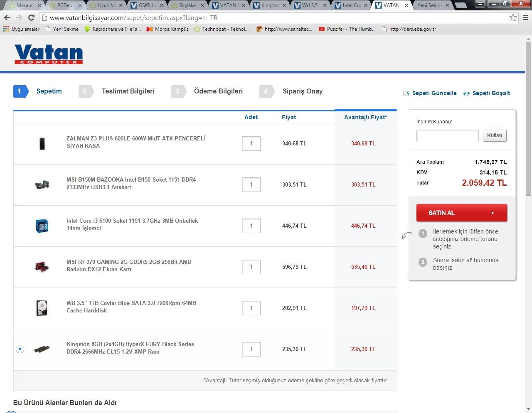This screenshot has width=532, height=413.
Task: Open the Intel Core i3 6100 thumbnail
Action: (42, 226)
